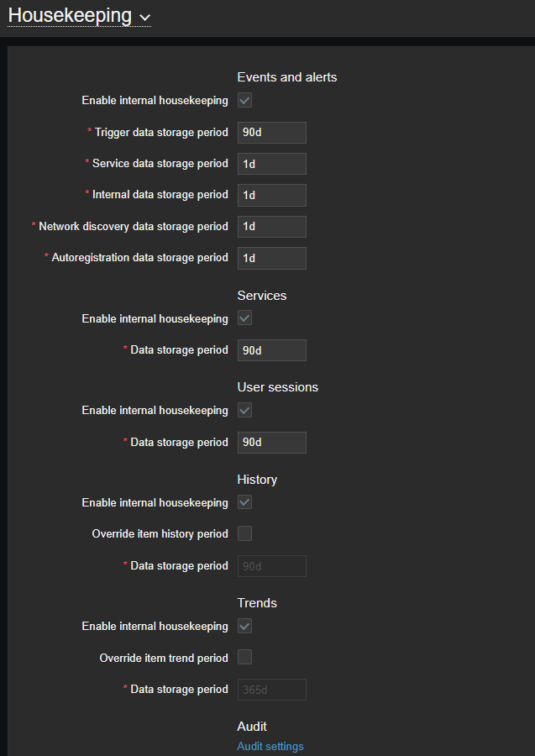Click the Service data storage period field
The image size is (535, 756).
[271, 164]
